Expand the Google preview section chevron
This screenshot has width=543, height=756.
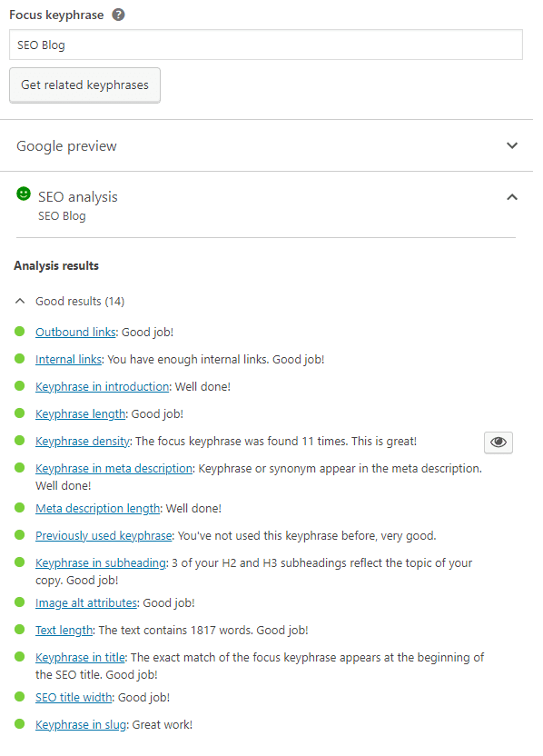click(512, 145)
